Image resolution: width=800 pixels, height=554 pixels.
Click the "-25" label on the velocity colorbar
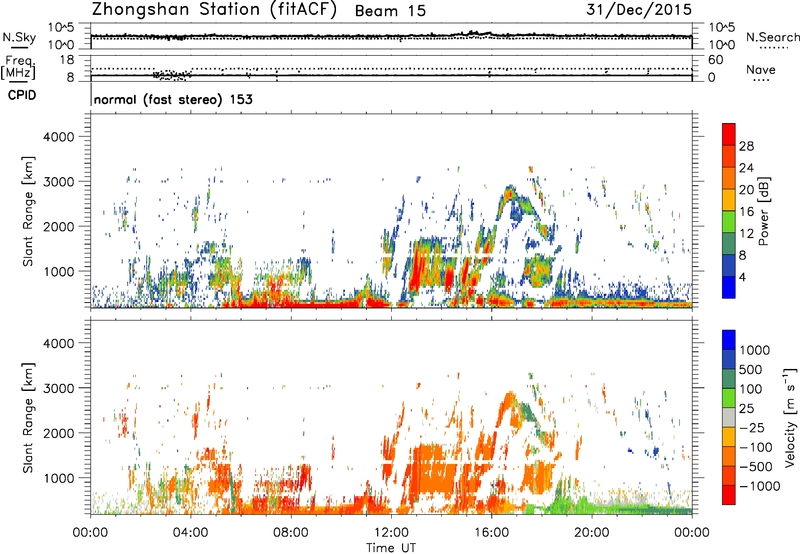[x=754, y=428]
